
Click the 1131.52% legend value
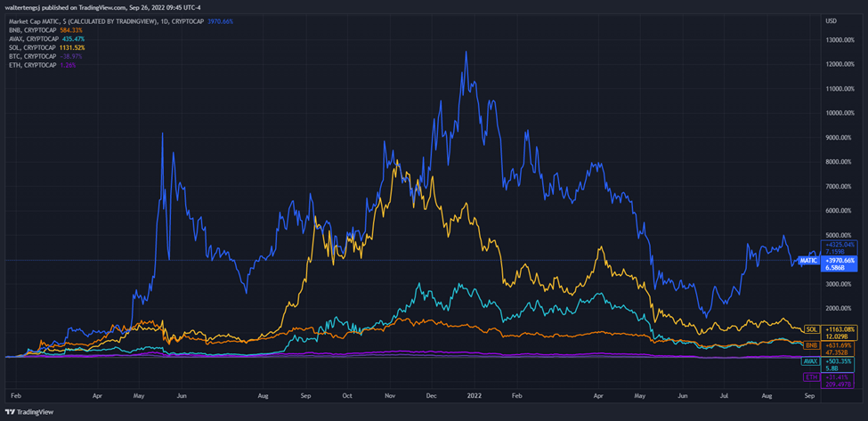pos(71,47)
